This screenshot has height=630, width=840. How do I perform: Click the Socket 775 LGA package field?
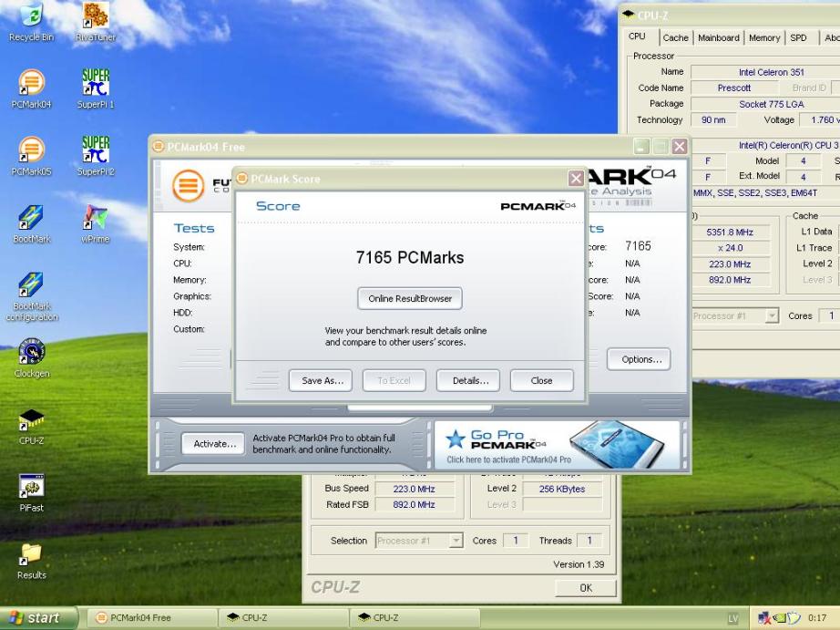point(765,104)
